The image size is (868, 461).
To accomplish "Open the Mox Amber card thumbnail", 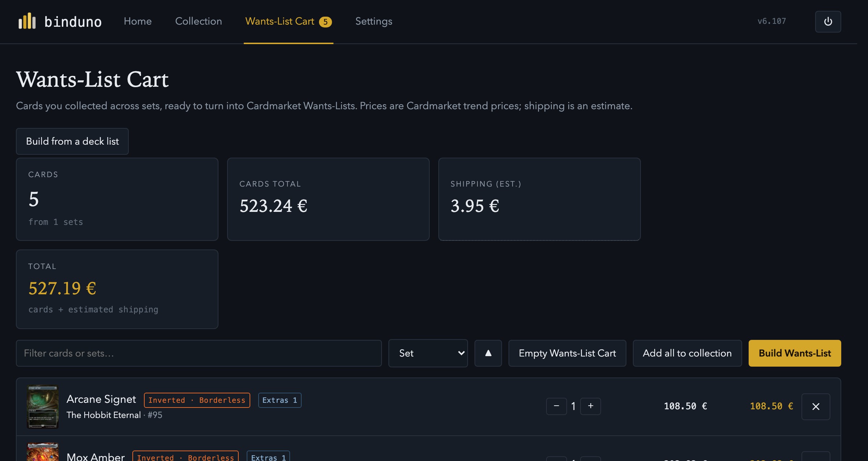I will click(x=43, y=452).
